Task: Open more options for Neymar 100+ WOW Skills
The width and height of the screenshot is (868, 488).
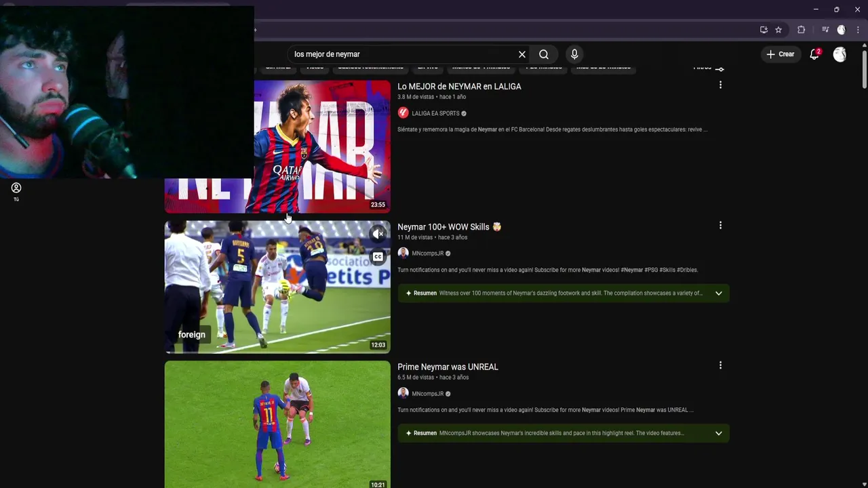Action: click(720, 226)
